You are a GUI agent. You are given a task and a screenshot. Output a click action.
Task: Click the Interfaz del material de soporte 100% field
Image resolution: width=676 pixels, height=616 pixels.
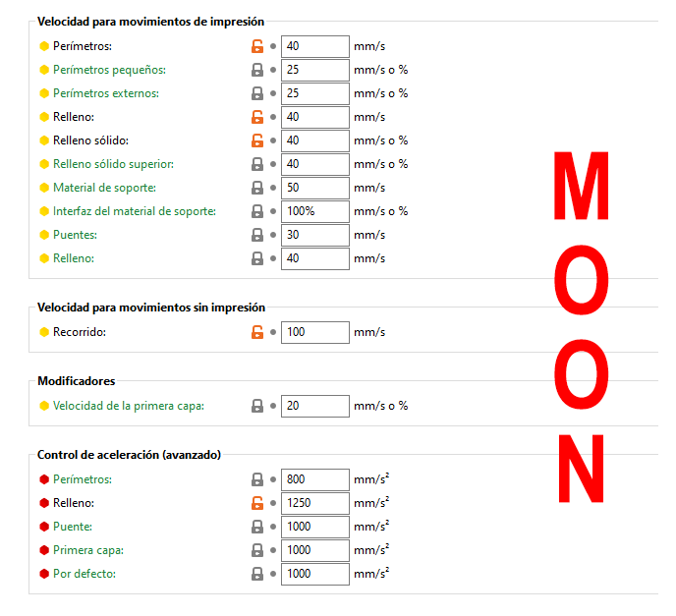tap(314, 211)
